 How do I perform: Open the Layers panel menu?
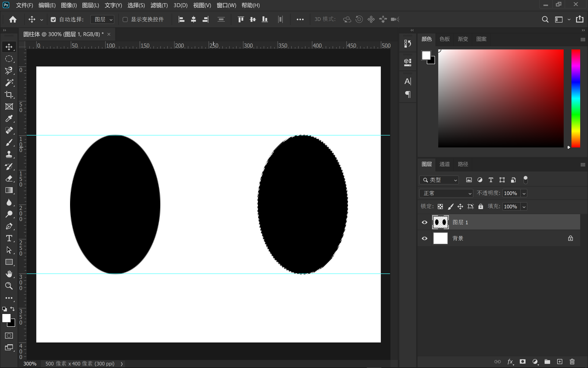(583, 165)
